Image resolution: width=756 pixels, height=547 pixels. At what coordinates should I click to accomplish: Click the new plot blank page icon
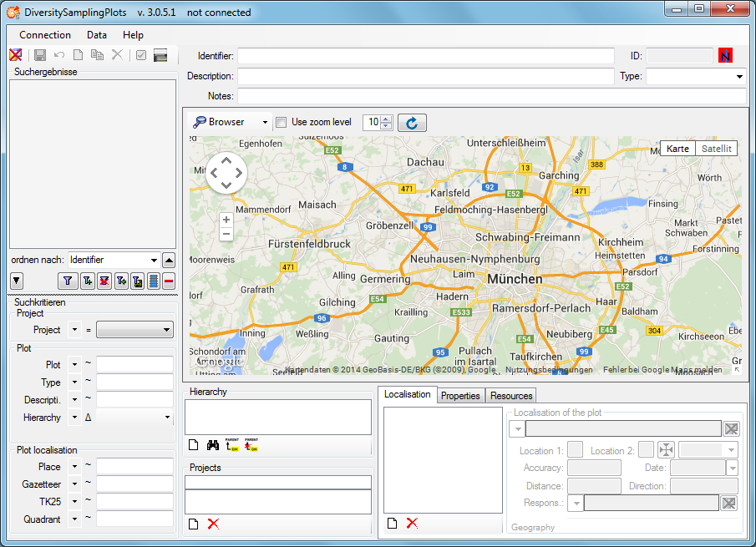pos(78,55)
